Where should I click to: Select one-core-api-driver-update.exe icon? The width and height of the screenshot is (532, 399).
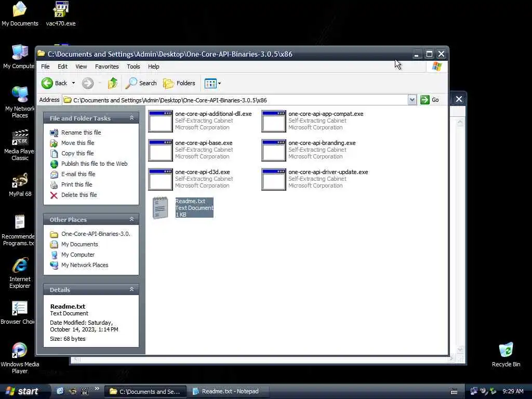click(274, 179)
